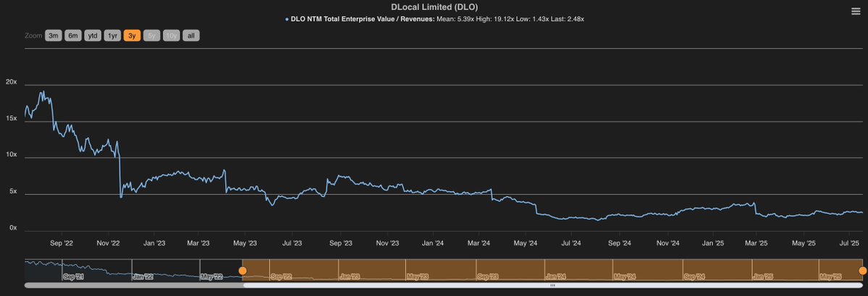Click the navigator horizontal scrollbar thumb

tap(552, 285)
